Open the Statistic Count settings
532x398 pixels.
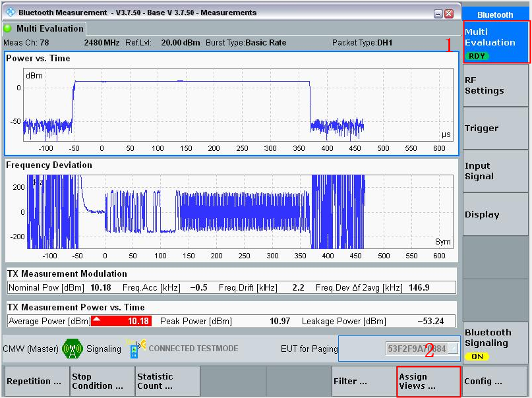click(167, 381)
